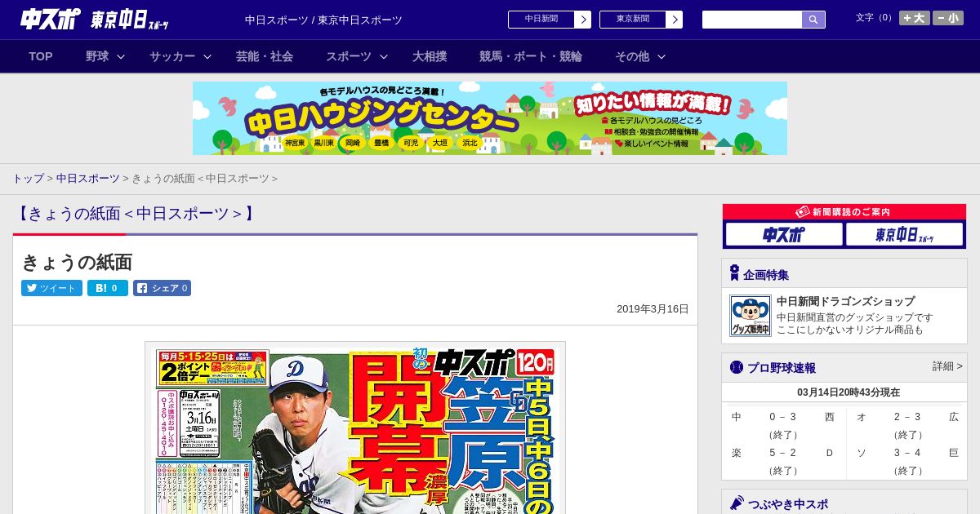This screenshot has width=980, height=514.
Task: Open スポーツ navigation menu
Action: (349, 56)
